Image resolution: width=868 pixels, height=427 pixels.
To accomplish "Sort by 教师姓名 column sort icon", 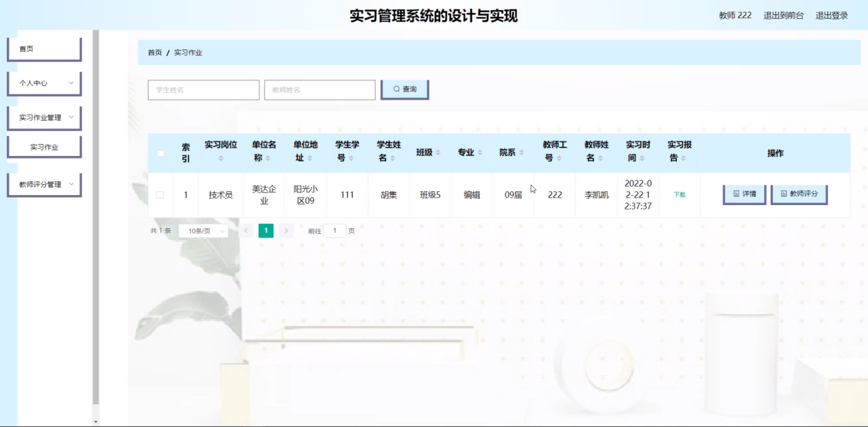I will point(600,159).
